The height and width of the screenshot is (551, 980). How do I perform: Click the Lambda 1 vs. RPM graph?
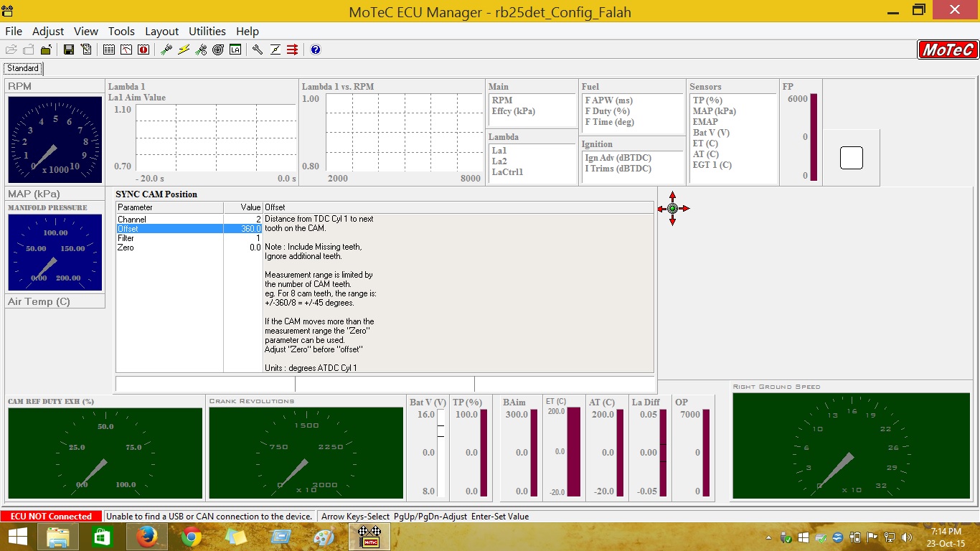[403, 132]
